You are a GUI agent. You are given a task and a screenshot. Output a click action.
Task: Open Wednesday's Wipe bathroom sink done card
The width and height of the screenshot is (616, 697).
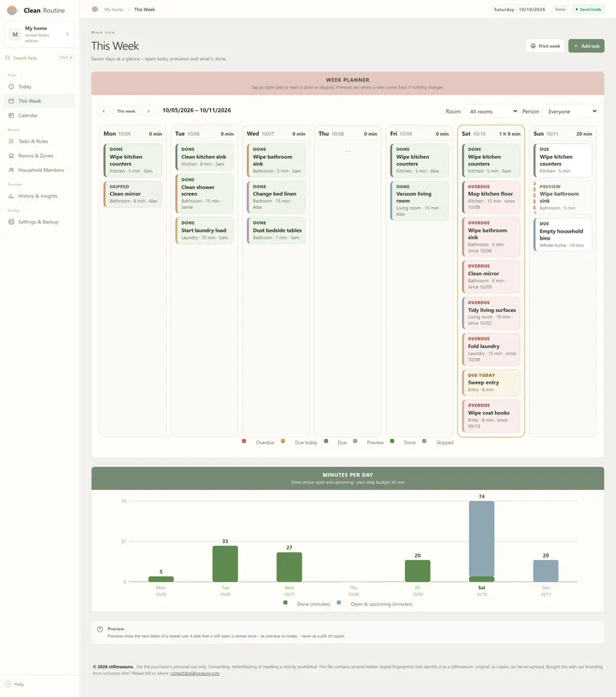pos(276,160)
